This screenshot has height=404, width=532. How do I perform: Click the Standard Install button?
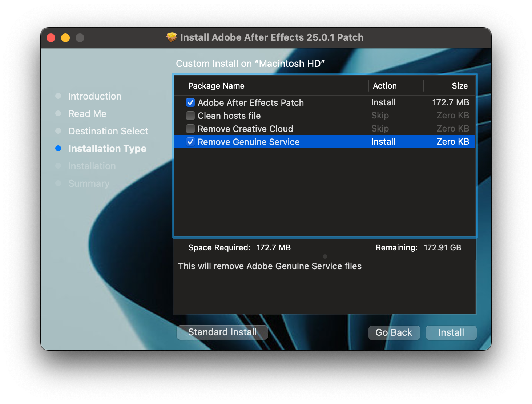222,332
